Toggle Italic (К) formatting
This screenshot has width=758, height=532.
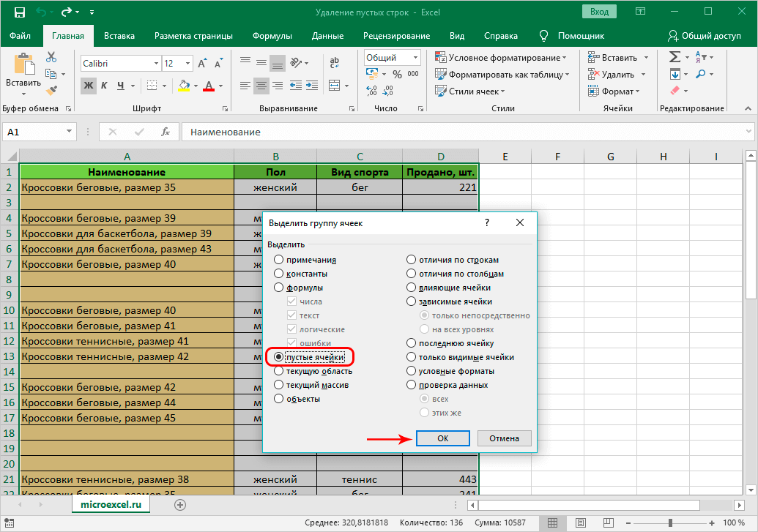pos(104,86)
